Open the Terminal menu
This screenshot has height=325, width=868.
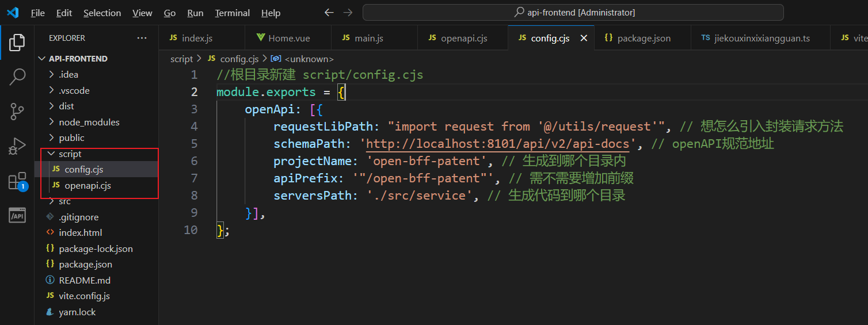click(x=232, y=13)
